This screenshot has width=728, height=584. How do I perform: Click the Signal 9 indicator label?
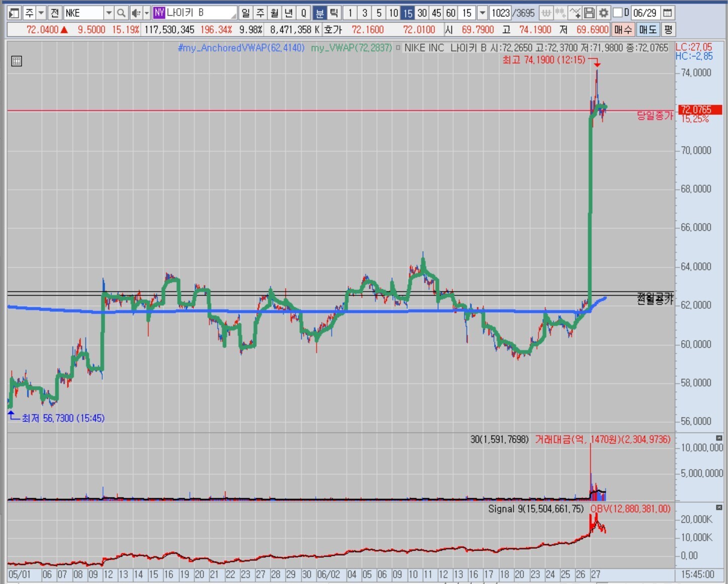(x=536, y=509)
